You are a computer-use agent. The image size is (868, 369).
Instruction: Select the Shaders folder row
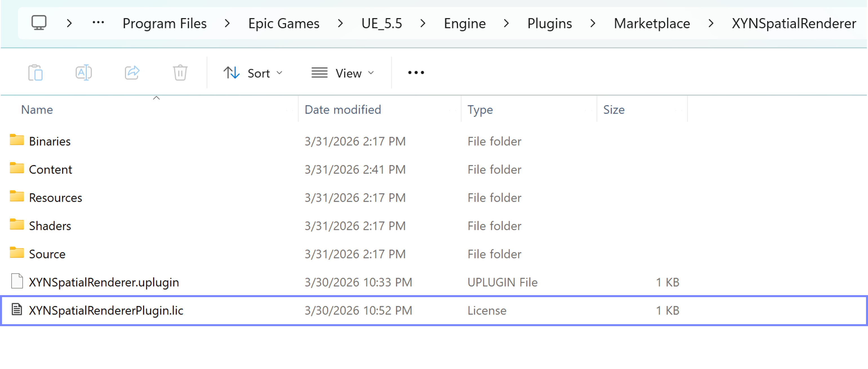pos(50,226)
